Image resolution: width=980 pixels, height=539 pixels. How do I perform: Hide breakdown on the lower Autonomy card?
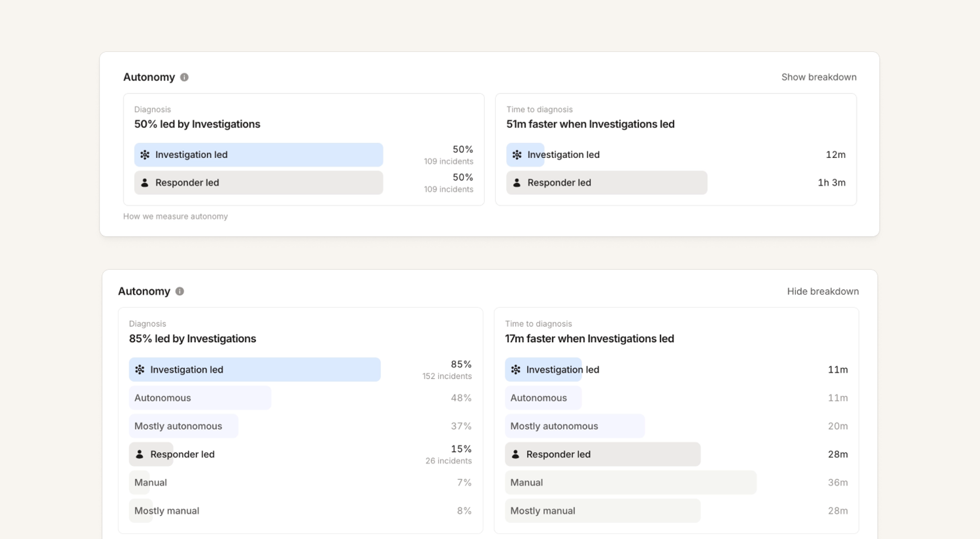coord(823,291)
